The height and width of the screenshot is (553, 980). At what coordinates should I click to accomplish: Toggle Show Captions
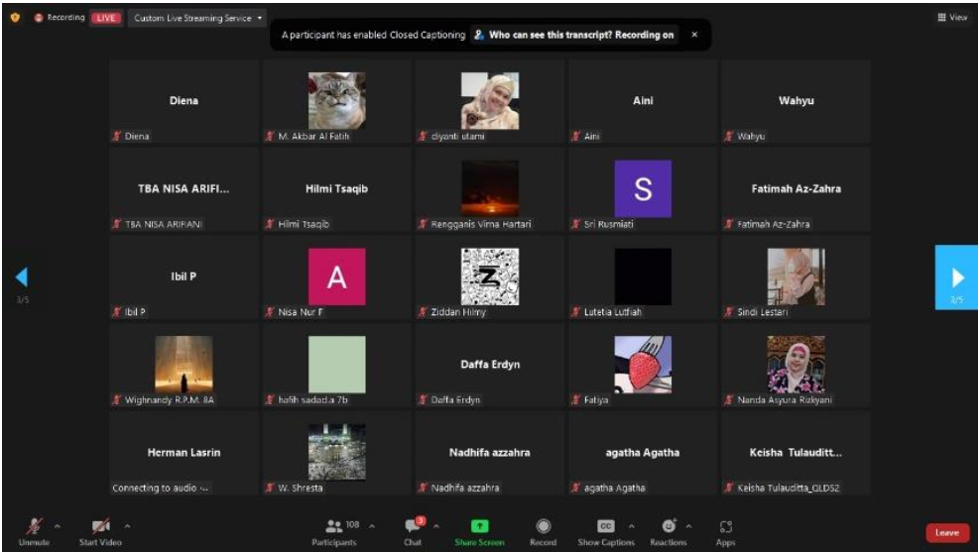(605, 526)
